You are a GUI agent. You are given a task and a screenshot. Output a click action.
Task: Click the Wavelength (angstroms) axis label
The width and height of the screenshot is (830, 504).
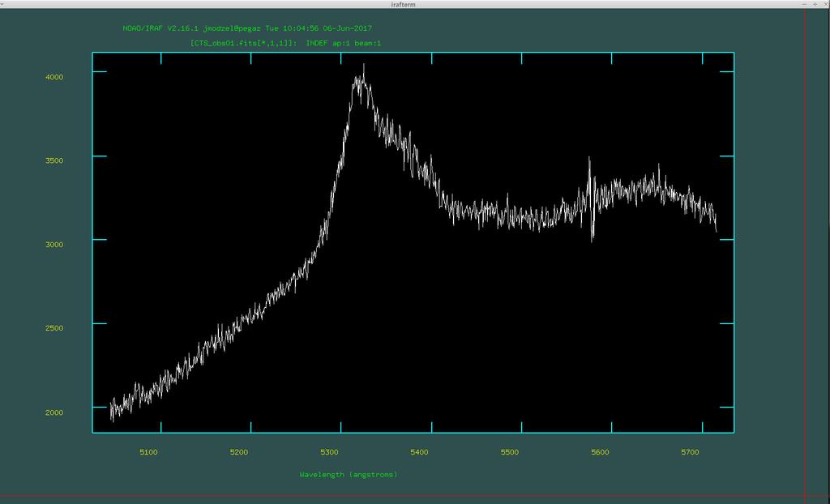[x=349, y=474]
